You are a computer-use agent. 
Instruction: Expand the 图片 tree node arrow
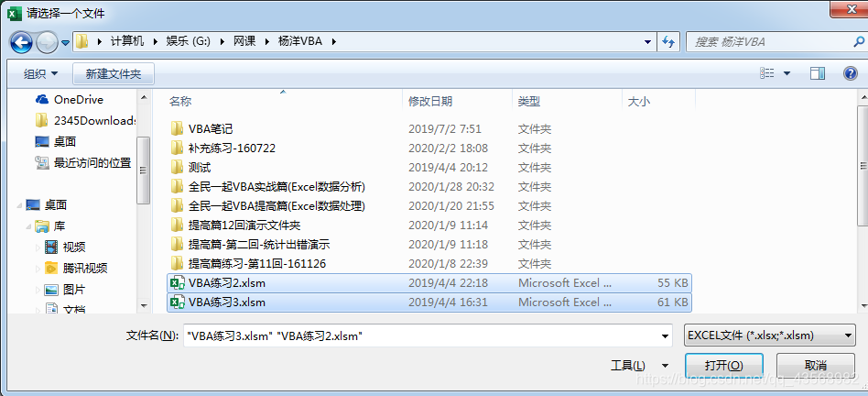(38, 289)
